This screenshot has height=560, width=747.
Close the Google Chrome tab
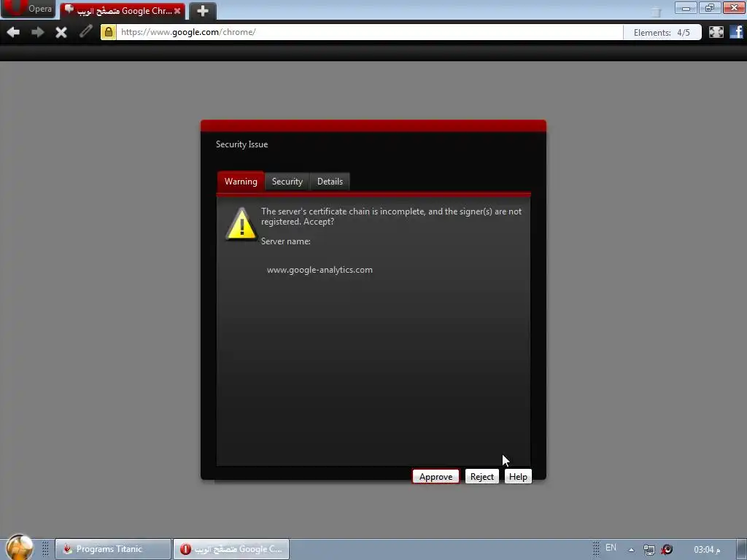[x=177, y=10]
